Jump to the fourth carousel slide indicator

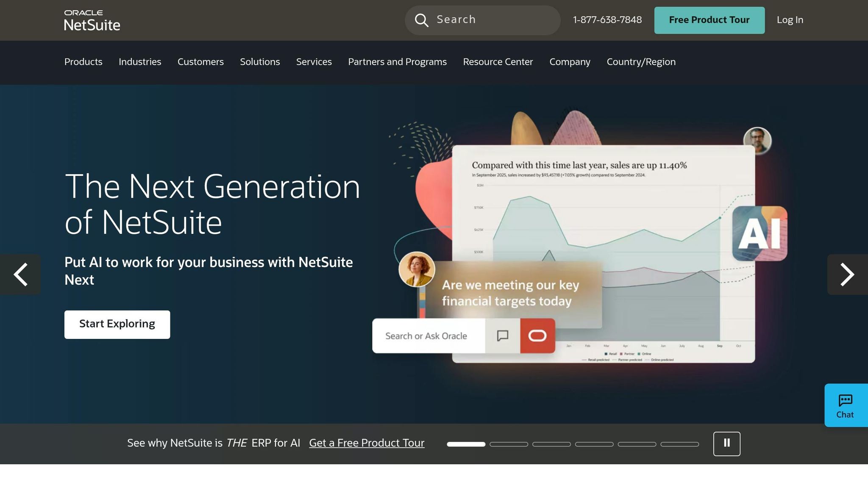[x=594, y=444]
